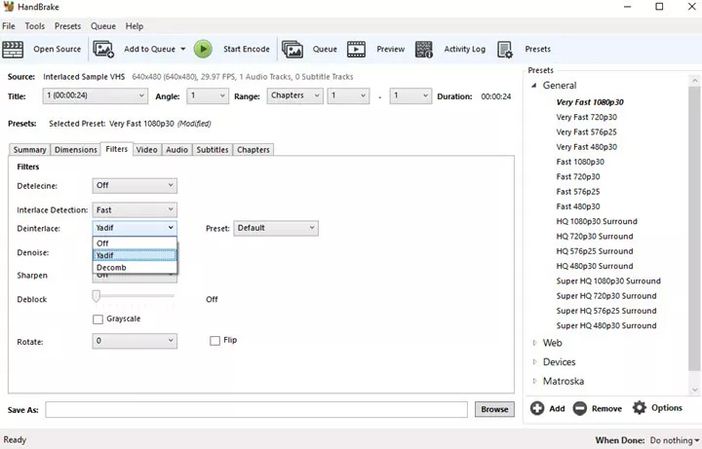Expand the Web presets group
The width and height of the screenshot is (702, 449).
coord(535,343)
